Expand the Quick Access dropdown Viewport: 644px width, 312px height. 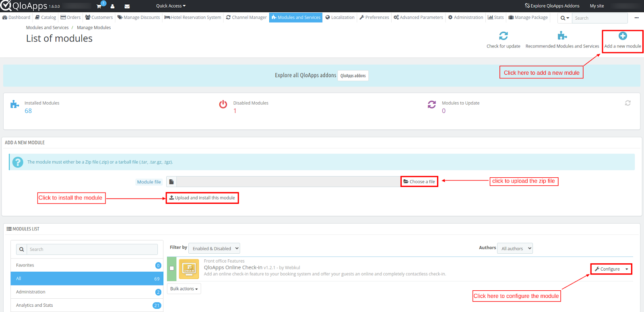171,6
